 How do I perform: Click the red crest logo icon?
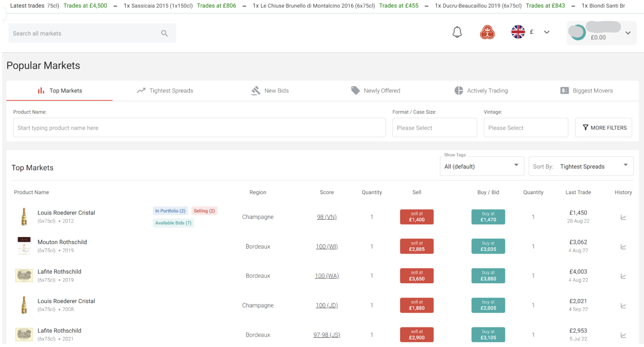click(x=487, y=32)
